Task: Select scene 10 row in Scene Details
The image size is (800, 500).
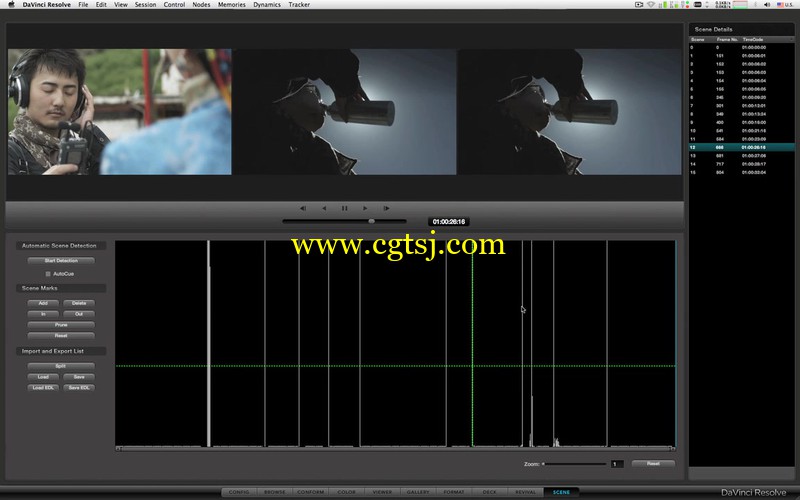Action: tap(742, 131)
